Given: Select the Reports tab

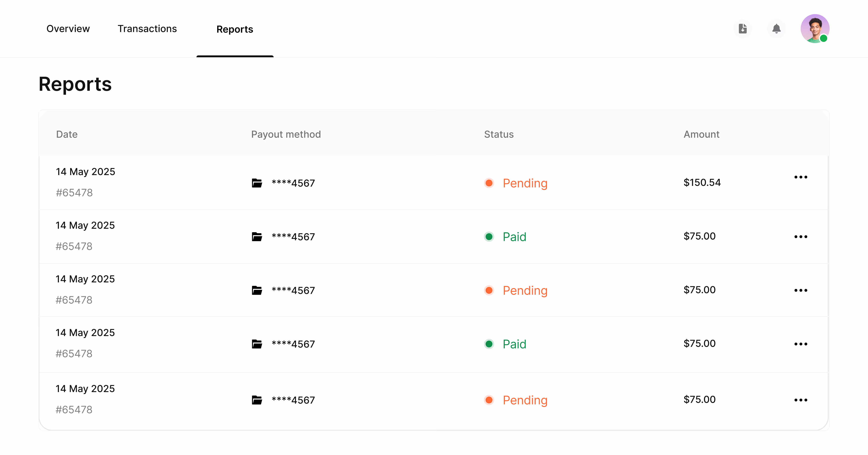Looking at the screenshot, I should pos(235,29).
